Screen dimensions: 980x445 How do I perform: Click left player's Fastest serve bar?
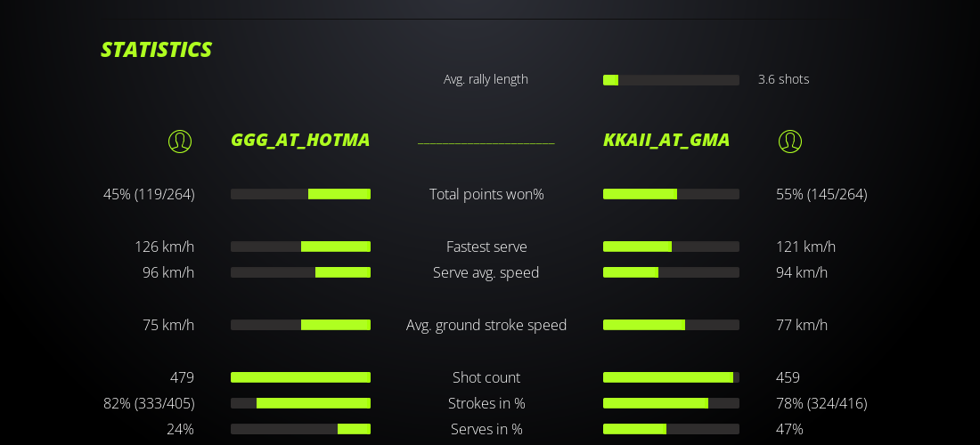[x=300, y=247]
